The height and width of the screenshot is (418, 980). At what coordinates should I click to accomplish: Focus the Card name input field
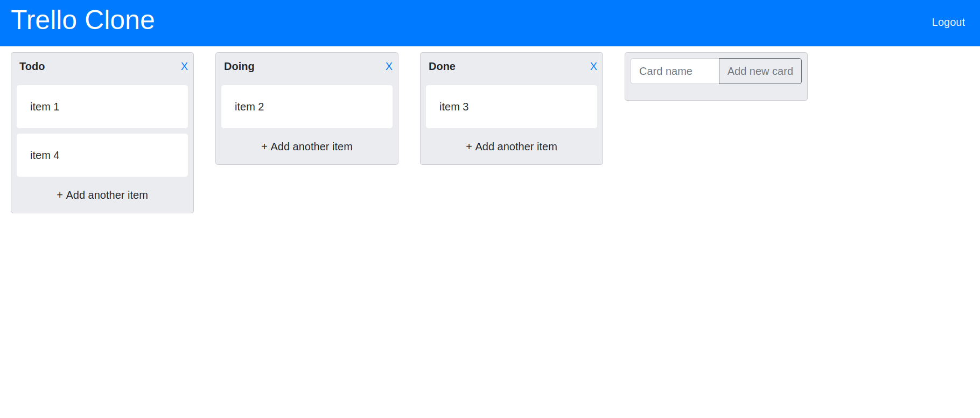click(675, 71)
